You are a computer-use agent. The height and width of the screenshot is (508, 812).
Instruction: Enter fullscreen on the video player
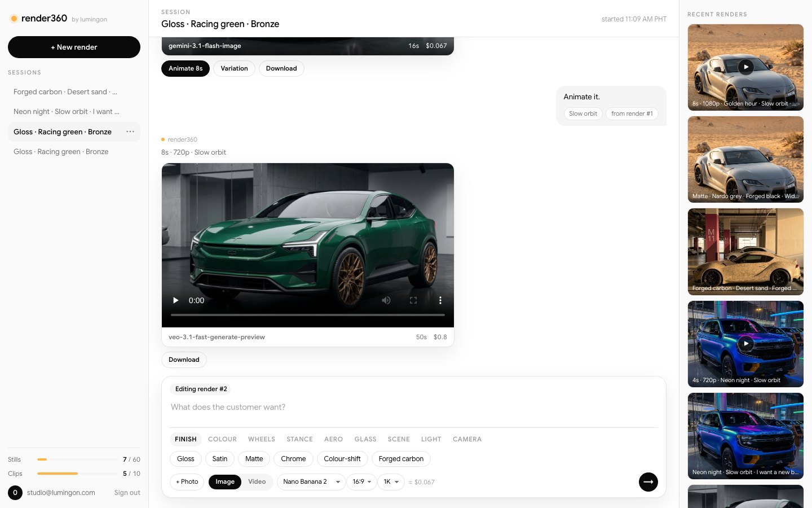tap(413, 300)
